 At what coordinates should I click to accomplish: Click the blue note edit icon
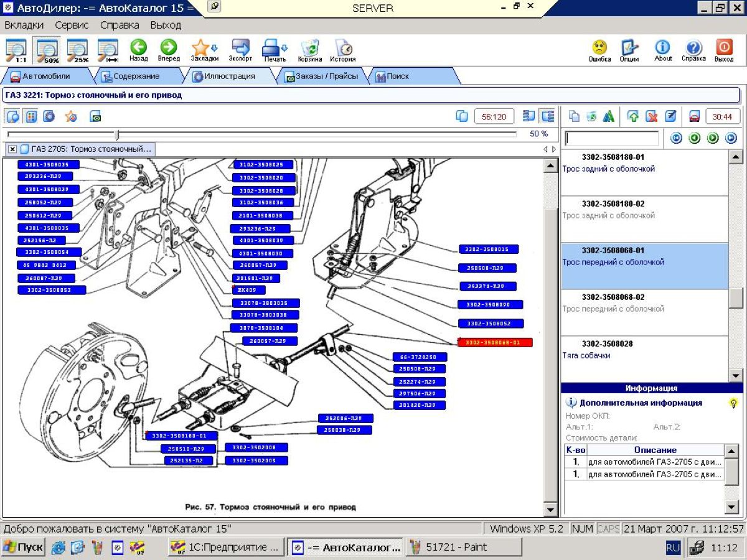coord(670,116)
